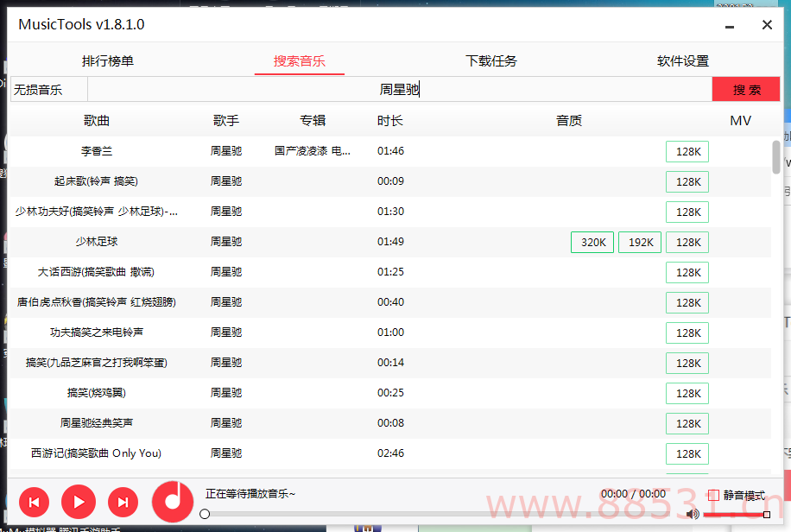
Task: Adjust the red volume slider
Action: point(736,515)
